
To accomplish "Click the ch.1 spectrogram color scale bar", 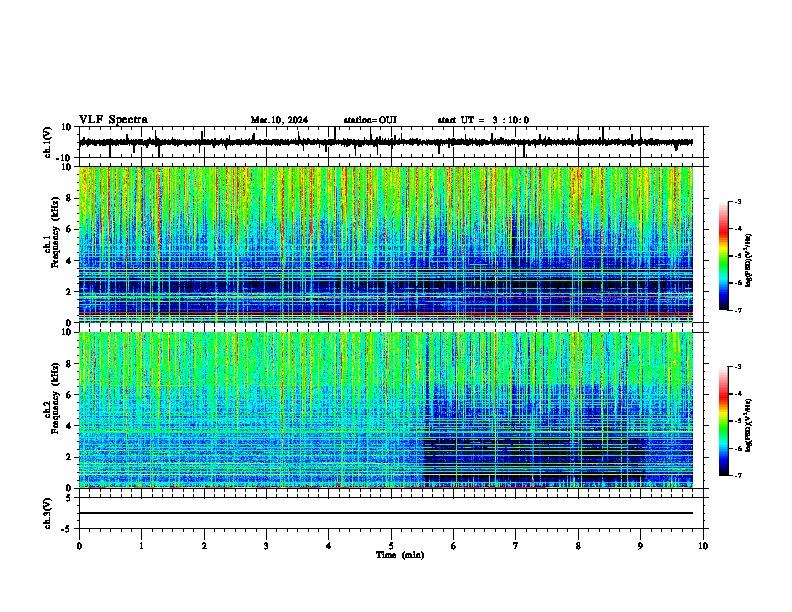I will click(723, 256).
